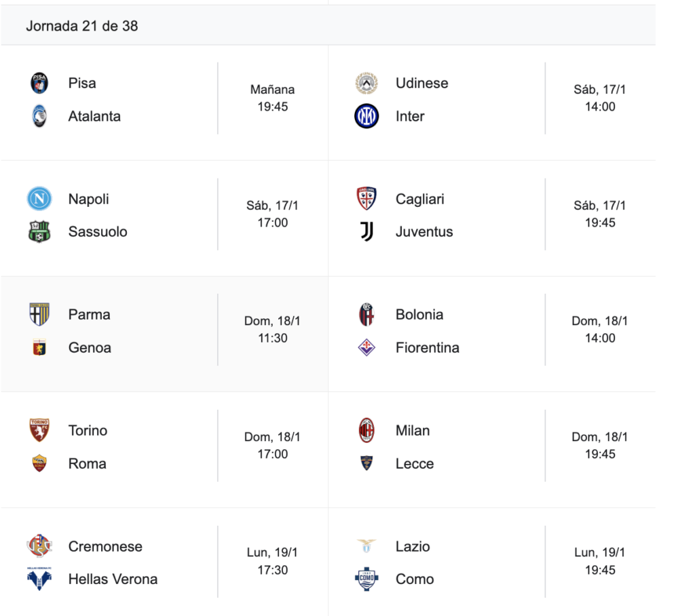The width and height of the screenshot is (695, 616).
Task: Select the Bolonia match time Dom 18/1 14:00
Action: pyautogui.click(x=600, y=330)
